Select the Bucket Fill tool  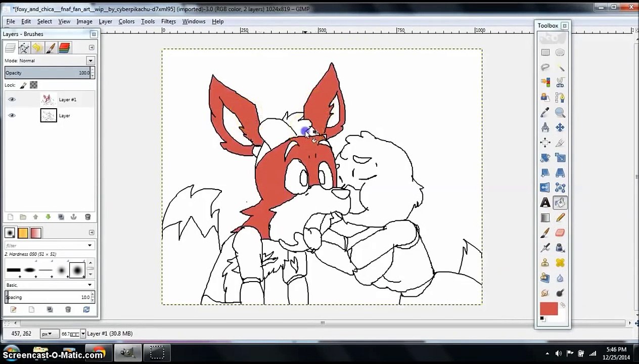tap(560, 203)
